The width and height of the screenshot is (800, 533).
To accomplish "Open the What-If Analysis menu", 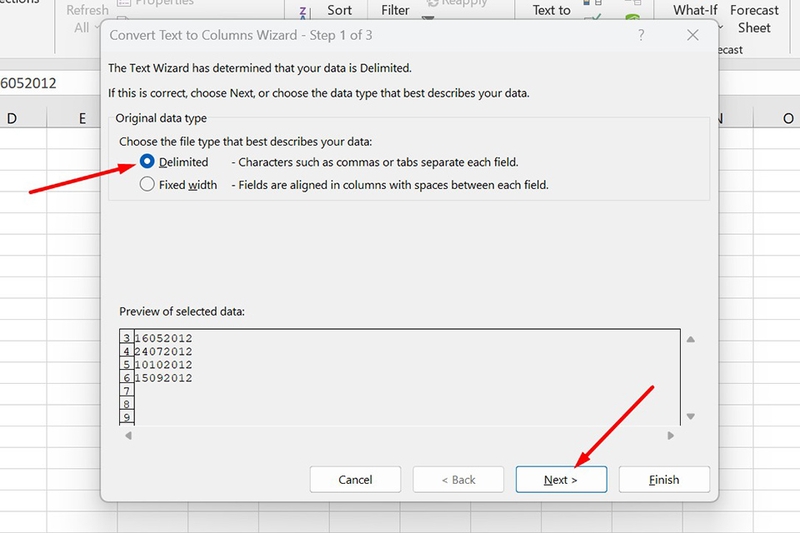I will pos(695,10).
